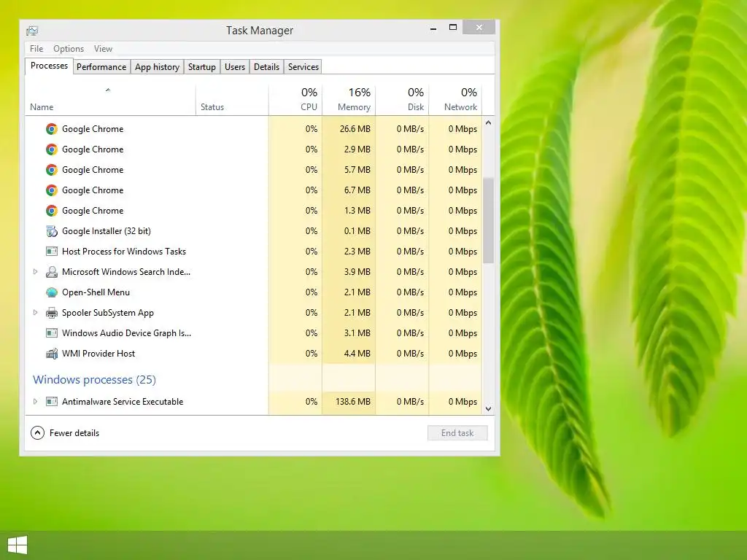Switch to the Users tab
This screenshot has width=747, height=560.
235,67
